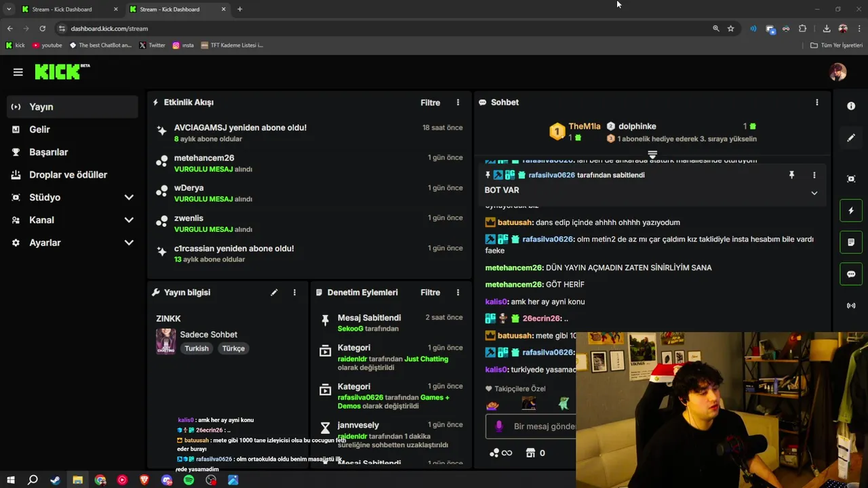Open the browser downloads icon

click(826, 28)
